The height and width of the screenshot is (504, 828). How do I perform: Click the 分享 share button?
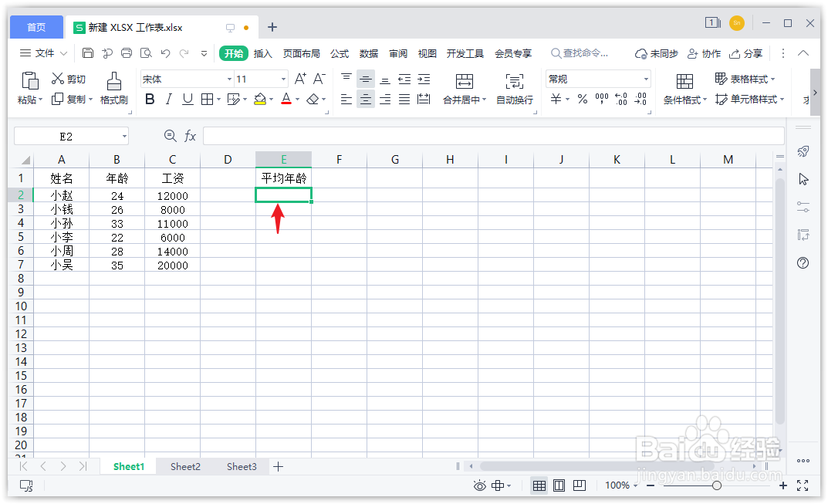(x=745, y=53)
